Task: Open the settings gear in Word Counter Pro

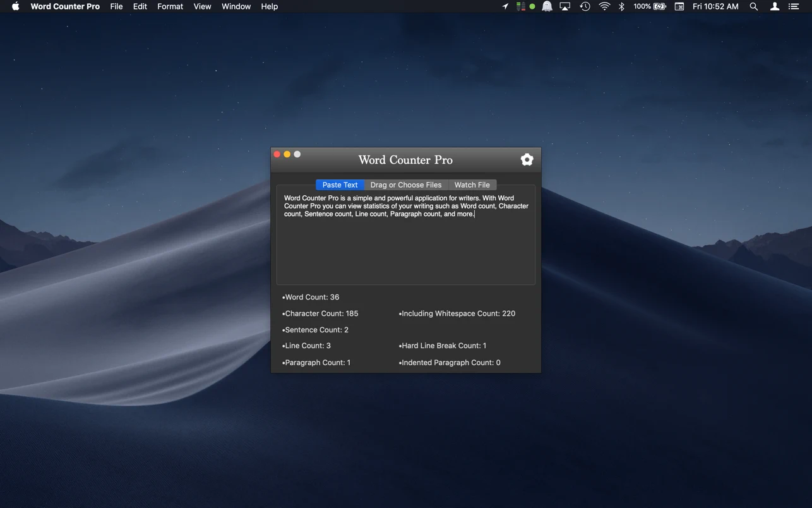Action: [x=527, y=160]
